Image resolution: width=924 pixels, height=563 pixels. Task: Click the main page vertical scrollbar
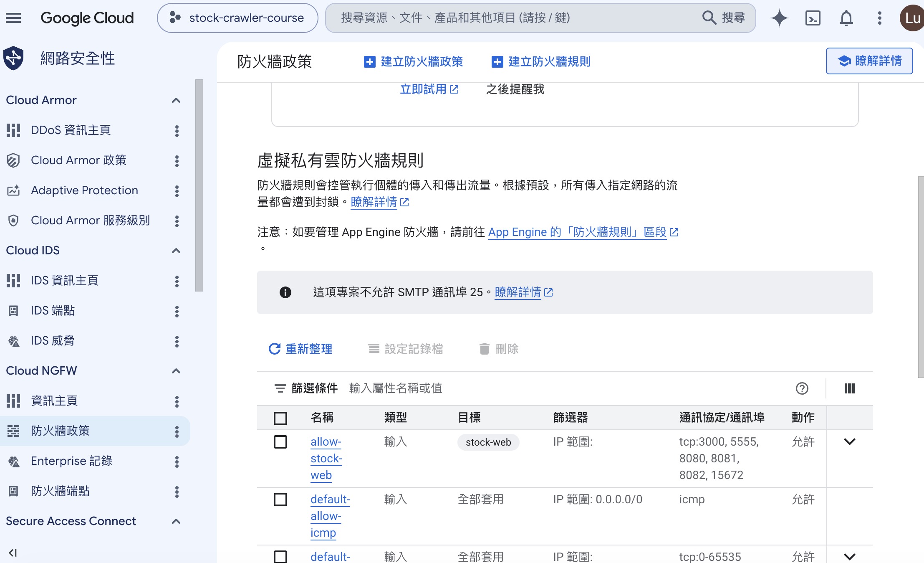click(x=921, y=277)
